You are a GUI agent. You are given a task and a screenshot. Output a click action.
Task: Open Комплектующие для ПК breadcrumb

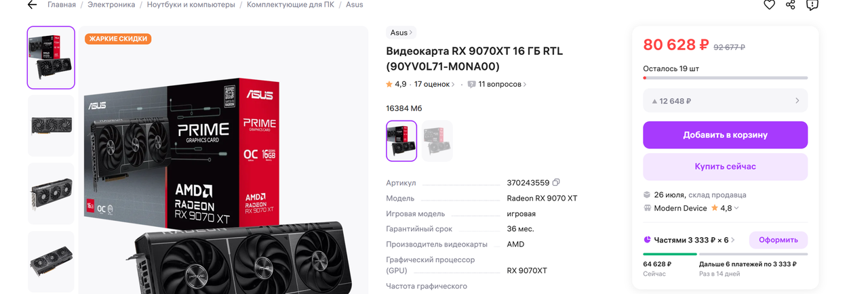[290, 5]
